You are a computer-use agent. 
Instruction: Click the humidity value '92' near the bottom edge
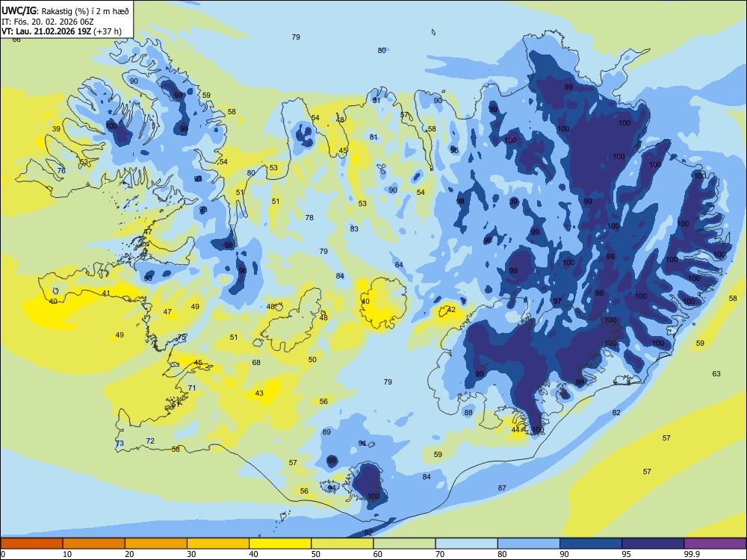368,532
